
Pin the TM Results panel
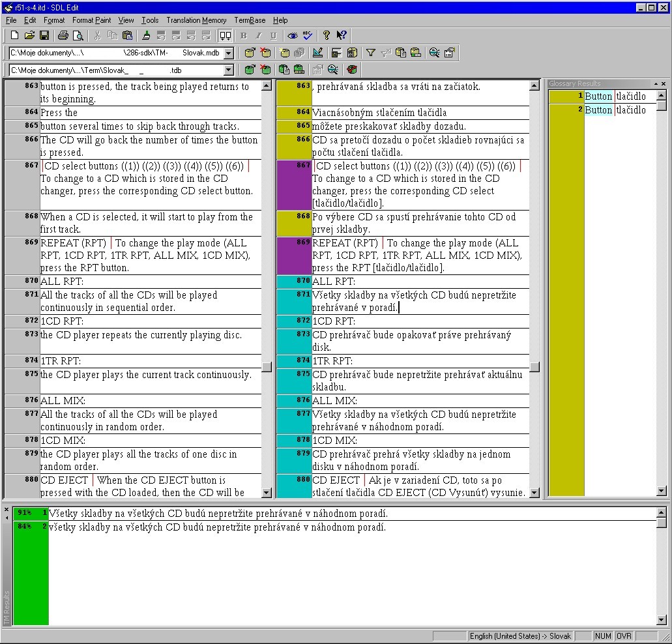(x=7, y=518)
